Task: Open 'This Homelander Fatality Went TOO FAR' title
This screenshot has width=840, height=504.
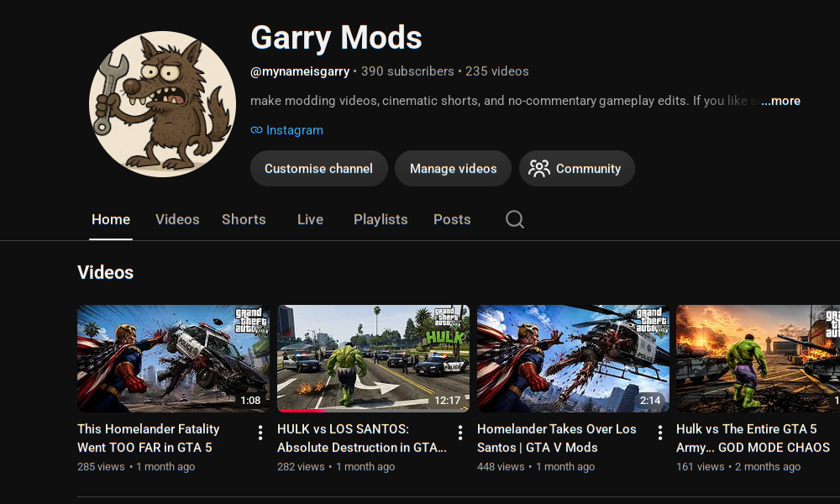Action: point(149,438)
